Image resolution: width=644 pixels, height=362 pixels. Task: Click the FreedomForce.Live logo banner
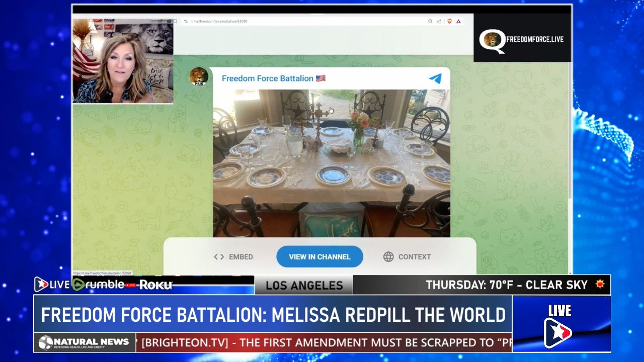coord(522,39)
